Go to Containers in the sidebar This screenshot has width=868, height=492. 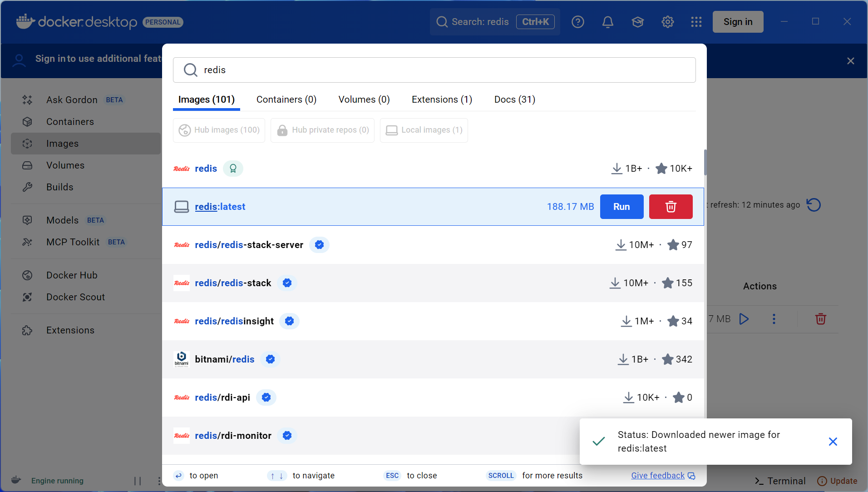coord(86,122)
